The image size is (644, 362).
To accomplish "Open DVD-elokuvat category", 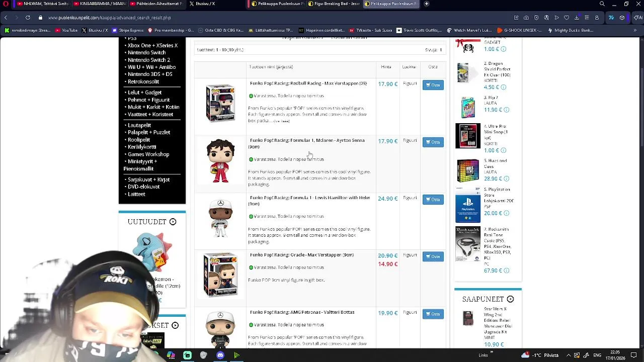I will click(143, 187).
